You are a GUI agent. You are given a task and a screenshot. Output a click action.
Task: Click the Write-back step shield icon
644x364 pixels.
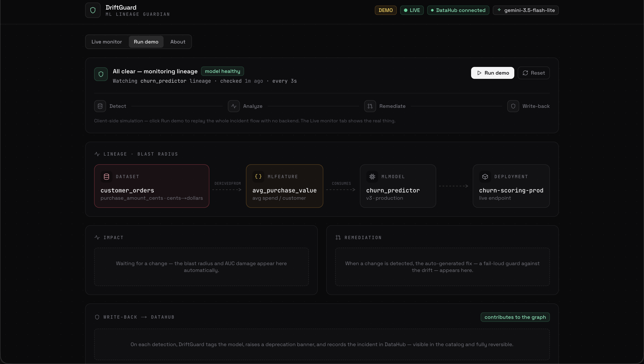[x=513, y=106]
